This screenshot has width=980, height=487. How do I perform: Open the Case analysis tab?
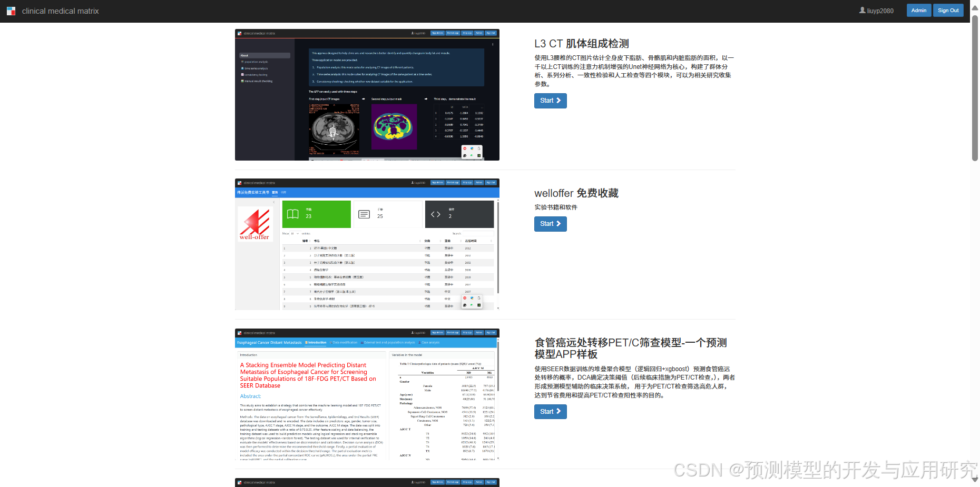(430, 342)
